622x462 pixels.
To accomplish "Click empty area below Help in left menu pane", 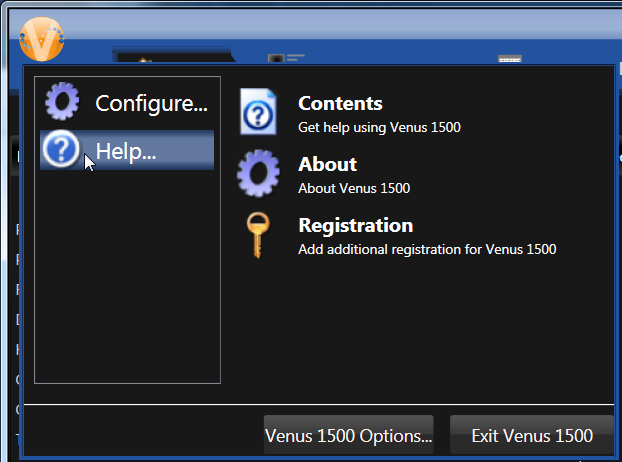I will point(127,280).
